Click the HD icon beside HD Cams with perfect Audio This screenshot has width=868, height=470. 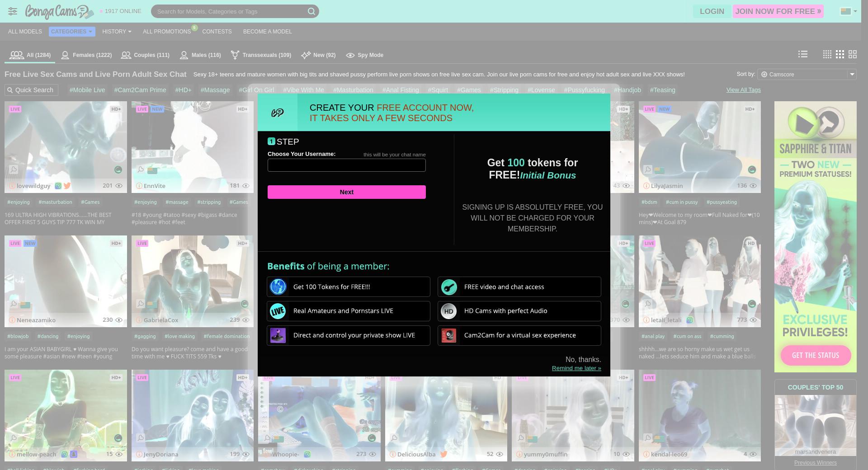click(449, 311)
